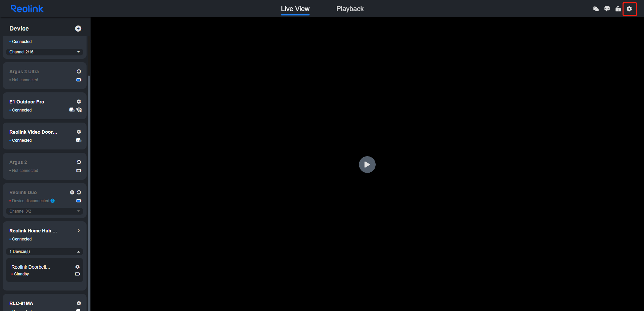Click the locked files icon in top bar
This screenshot has height=311, width=644.
point(596,9)
